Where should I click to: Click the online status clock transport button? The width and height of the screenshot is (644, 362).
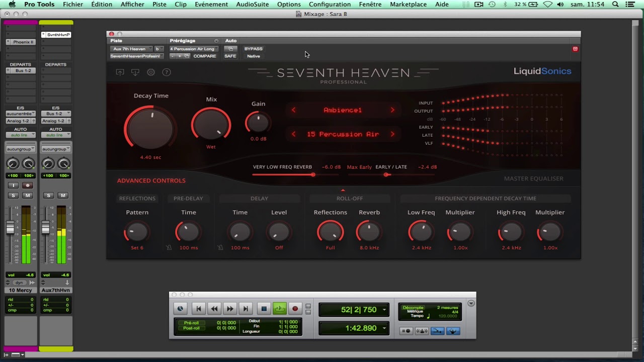180,309
